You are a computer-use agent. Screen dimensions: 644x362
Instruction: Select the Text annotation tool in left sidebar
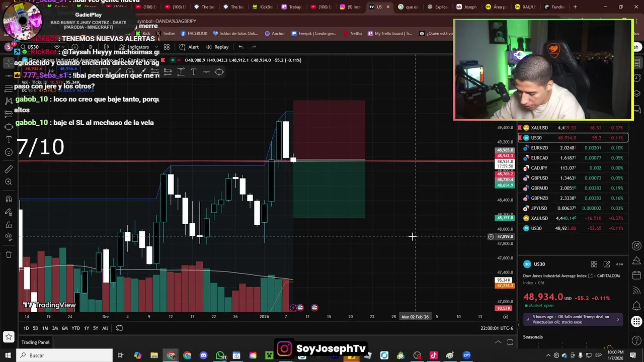pyautogui.click(x=9, y=139)
